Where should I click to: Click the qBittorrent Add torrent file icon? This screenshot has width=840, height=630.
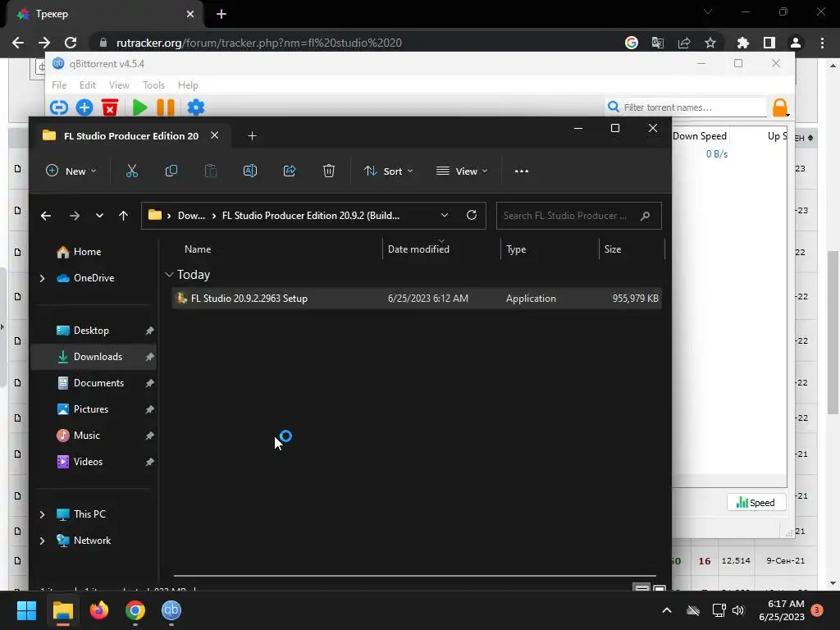(x=84, y=107)
